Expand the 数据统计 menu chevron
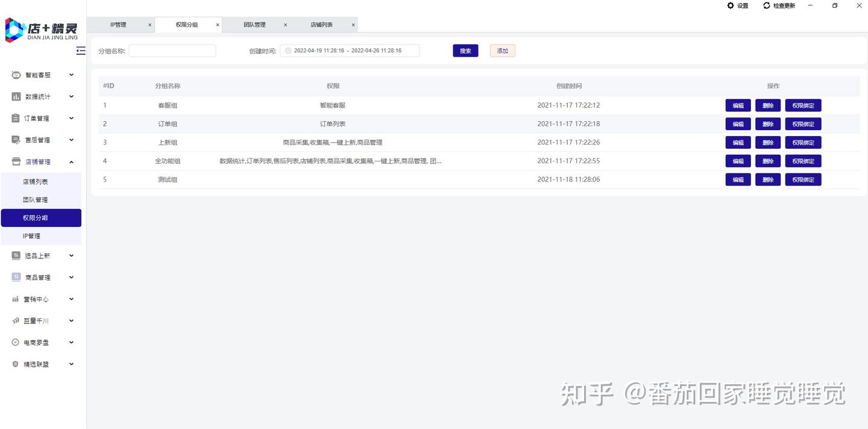 click(x=72, y=97)
